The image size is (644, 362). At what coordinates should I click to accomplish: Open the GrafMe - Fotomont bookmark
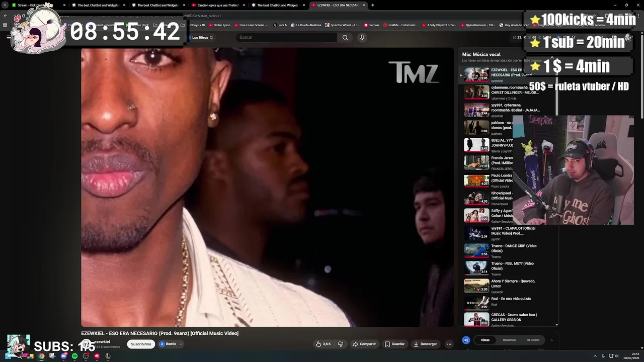400,25
